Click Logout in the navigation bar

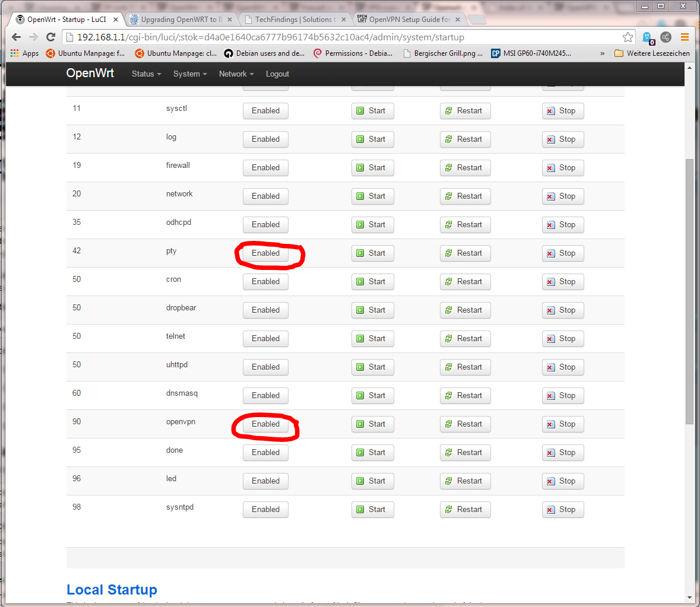(x=277, y=74)
